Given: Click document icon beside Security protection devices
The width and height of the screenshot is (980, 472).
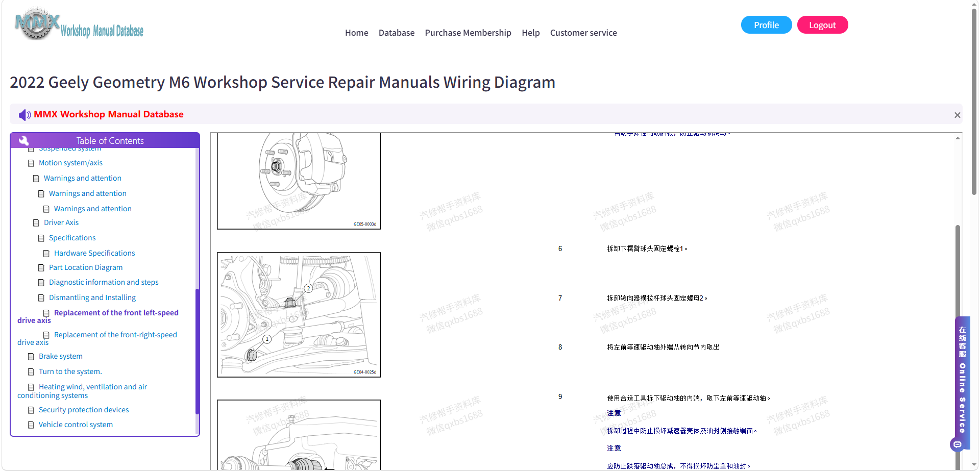Looking at the screenshot, I should 31,410.
